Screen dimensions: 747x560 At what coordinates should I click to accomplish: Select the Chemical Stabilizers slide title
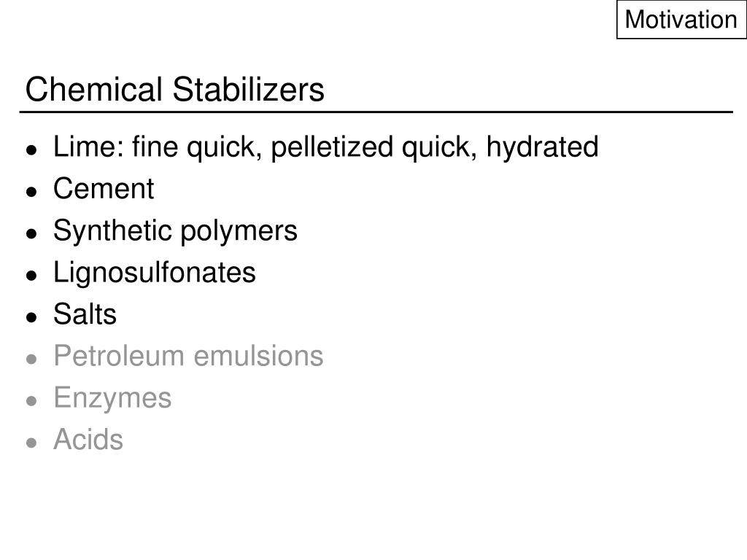click(175, 89)
